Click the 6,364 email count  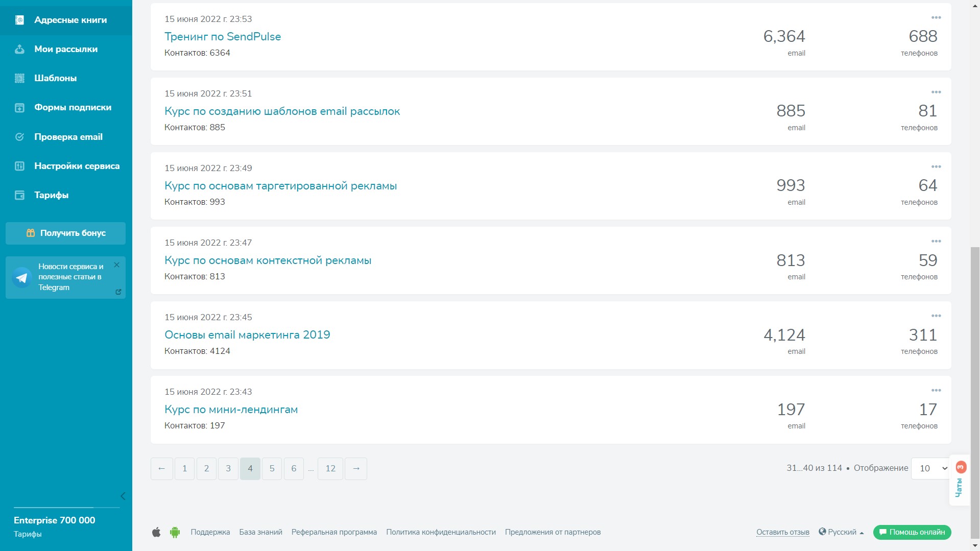coord(784,36)
